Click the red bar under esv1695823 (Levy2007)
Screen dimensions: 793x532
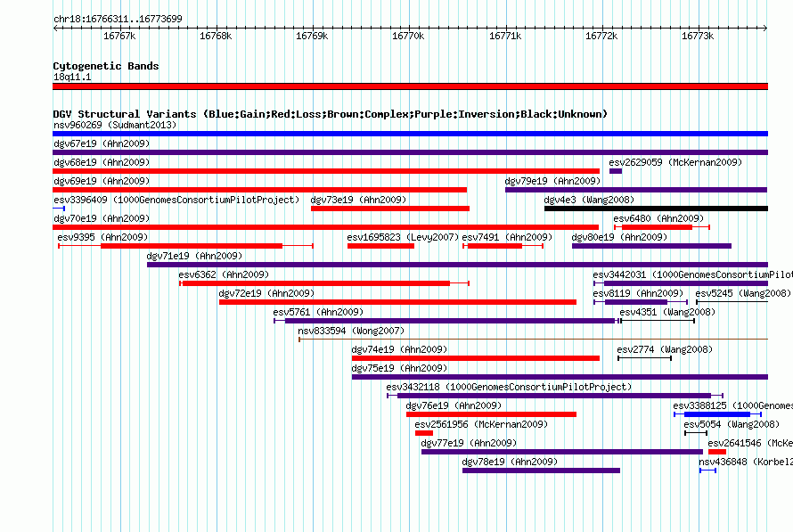point(380,246)
